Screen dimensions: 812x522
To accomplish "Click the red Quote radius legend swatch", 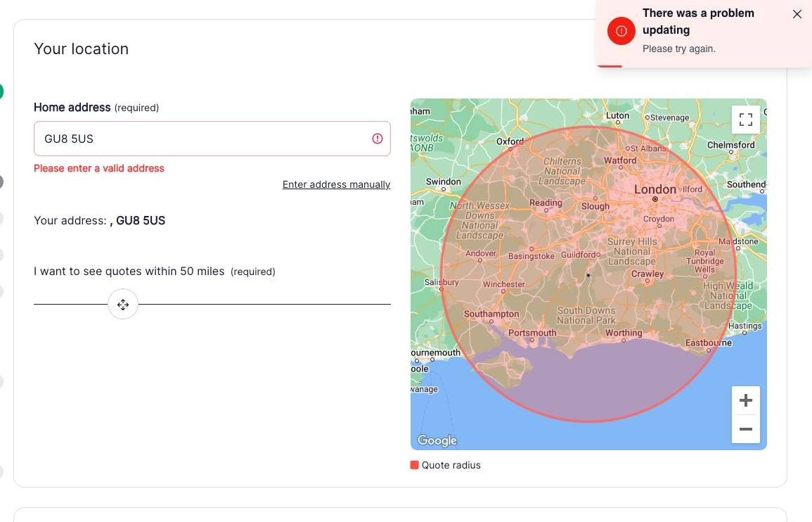I will coord(414,465).
